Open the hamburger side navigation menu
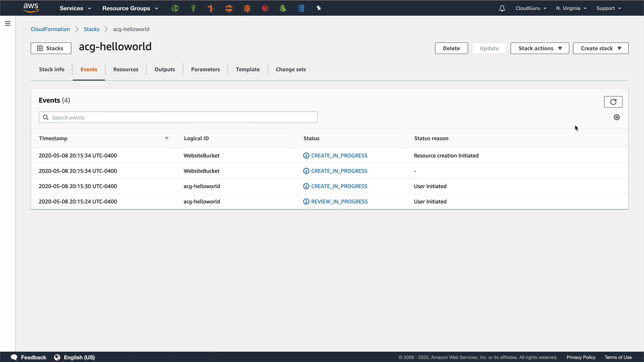The image size is (644, 362). [8, 23]
